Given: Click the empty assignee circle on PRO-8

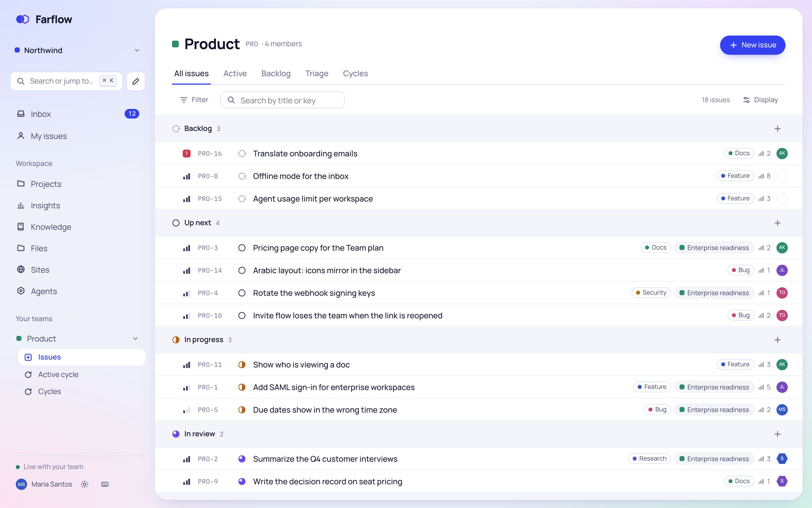Looking at the screenshot, I should point(782,176).
